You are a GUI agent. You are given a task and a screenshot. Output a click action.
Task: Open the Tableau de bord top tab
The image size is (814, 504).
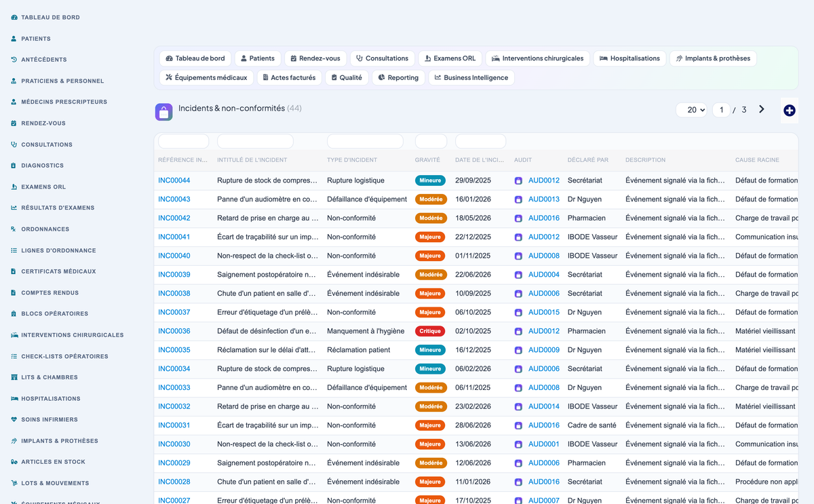click(x=195, y=58)
